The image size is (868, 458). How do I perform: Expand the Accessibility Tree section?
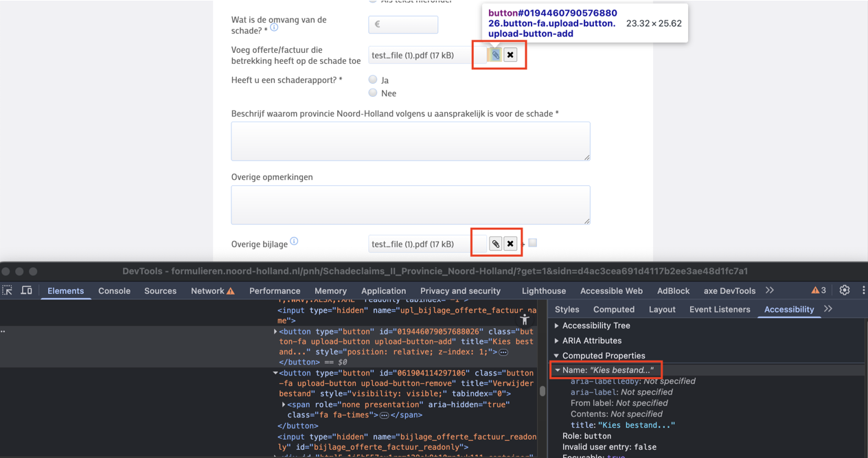pyautogui.click(x=557, y=325)
